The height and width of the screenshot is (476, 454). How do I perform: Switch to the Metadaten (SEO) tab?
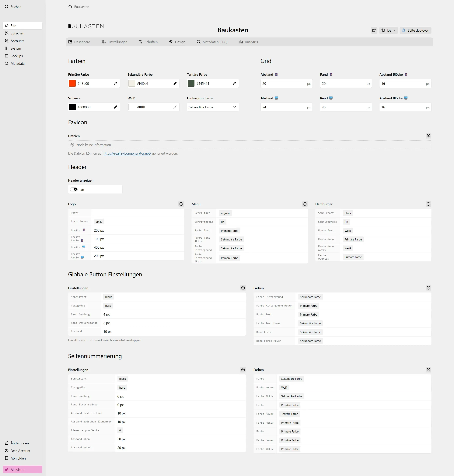point(212,42)
